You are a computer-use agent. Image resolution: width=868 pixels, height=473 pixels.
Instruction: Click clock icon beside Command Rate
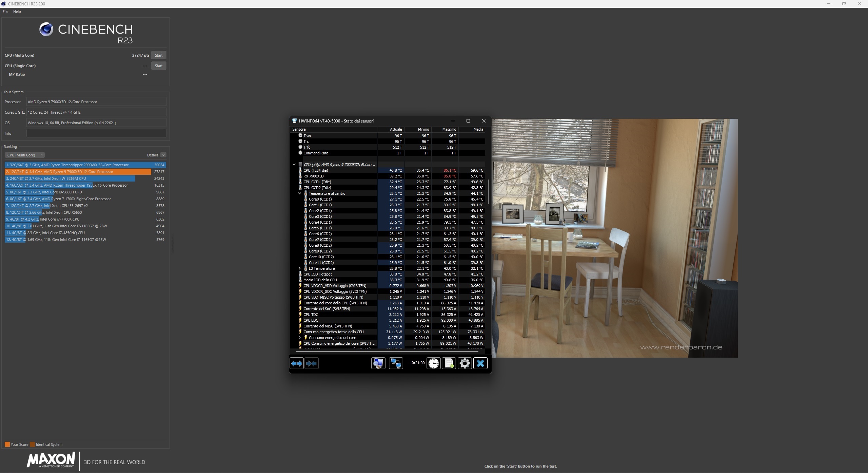[x=300, y=153]
